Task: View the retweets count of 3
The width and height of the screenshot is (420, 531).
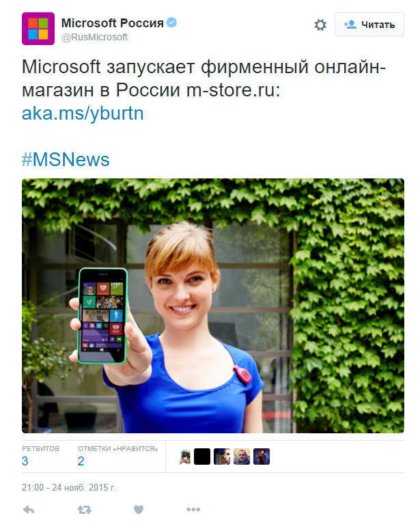Action: (x=25, y=461)
